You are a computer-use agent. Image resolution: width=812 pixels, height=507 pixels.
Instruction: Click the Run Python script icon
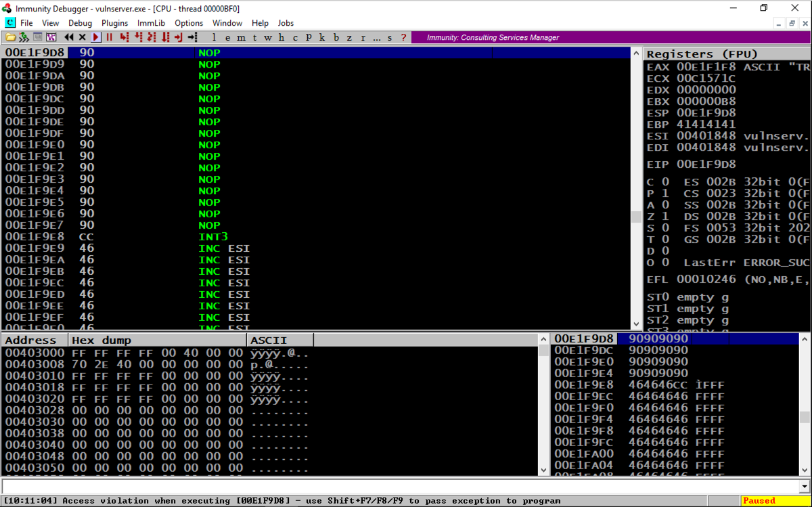click(24, 37)
